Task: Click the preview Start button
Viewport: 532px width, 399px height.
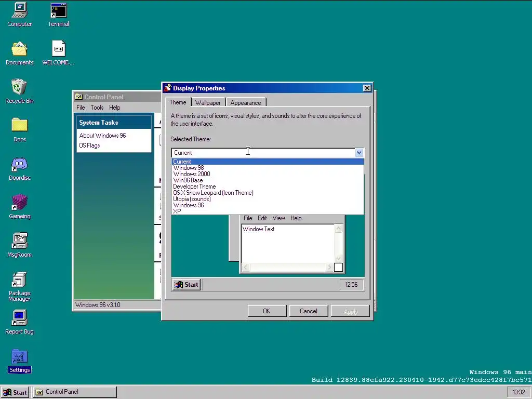Action: (x=187, y=285)
